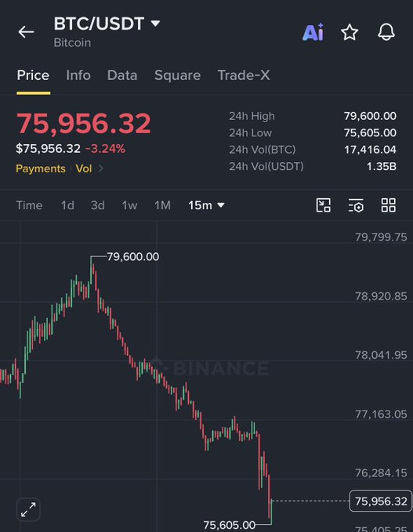
Task: Click the 78,920.85 price axis label
Action: tap(381, 296)
